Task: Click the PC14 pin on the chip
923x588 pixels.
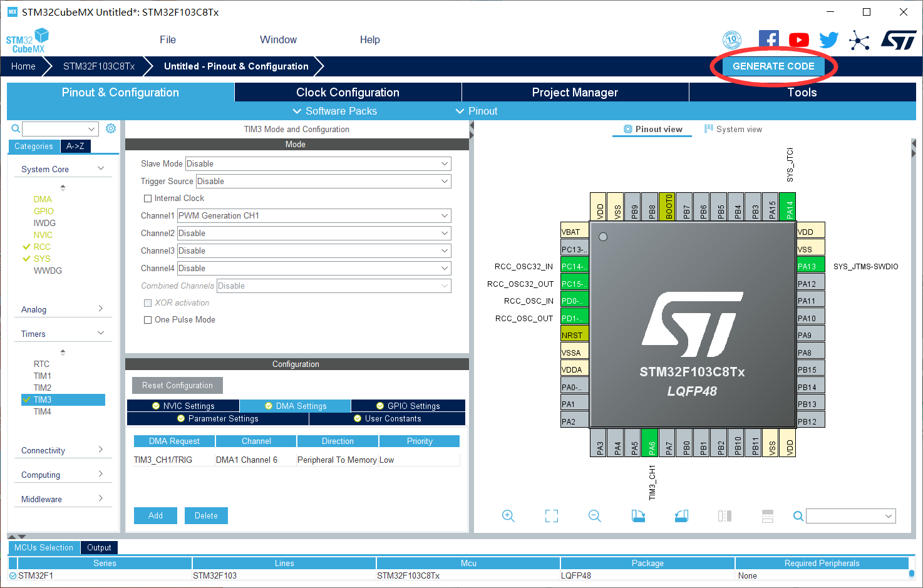Action: [x=574, y=266]
